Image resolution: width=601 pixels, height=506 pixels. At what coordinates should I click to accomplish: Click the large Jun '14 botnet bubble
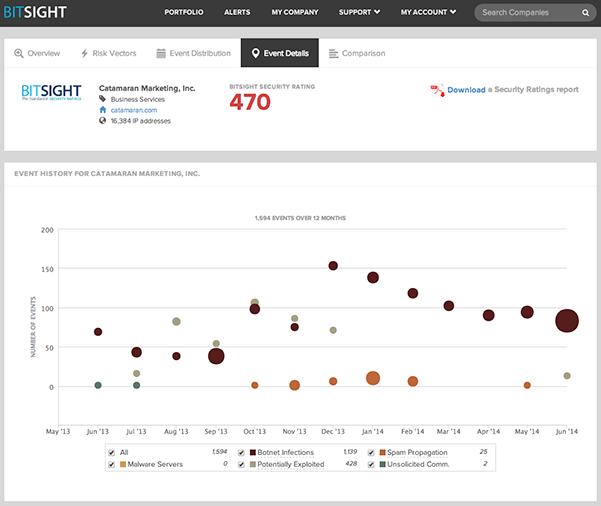(x=567, y=321)
